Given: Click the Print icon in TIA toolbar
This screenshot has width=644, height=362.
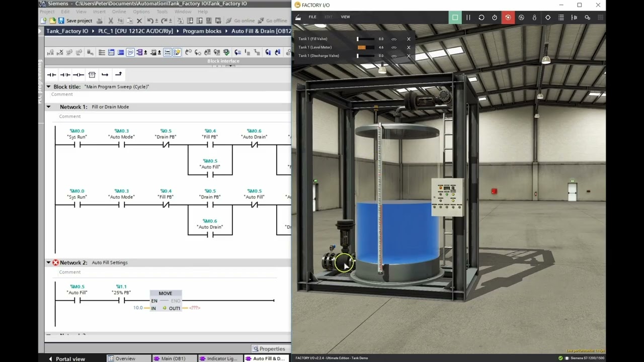Looking at the screenshot, I should point(99,21).
